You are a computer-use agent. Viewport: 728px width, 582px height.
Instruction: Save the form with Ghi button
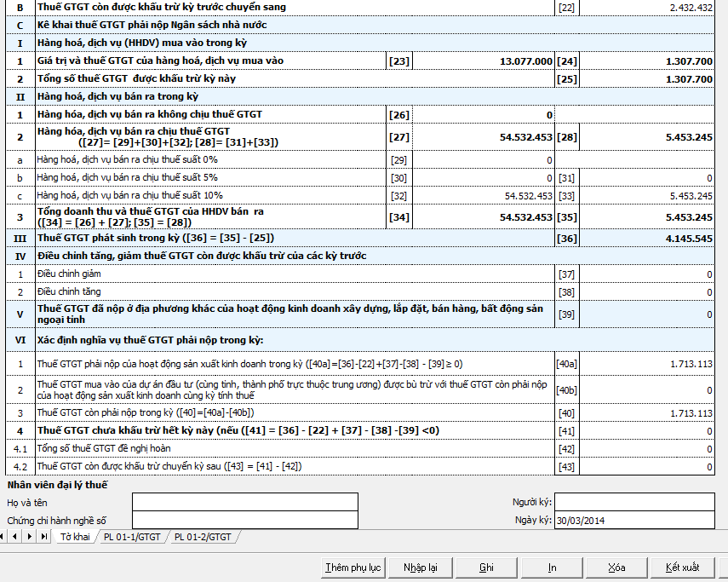(x=486, y=568)
